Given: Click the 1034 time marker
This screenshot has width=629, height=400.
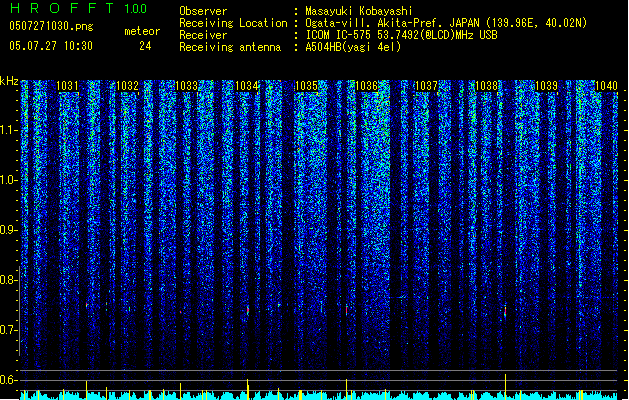Looking at the screenshot, I should coord(247,86).
